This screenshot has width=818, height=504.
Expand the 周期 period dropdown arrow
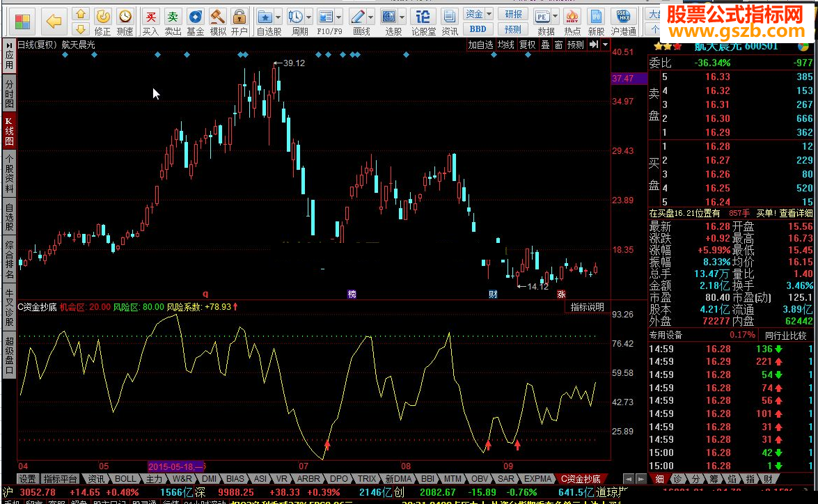tap(309, 17)
